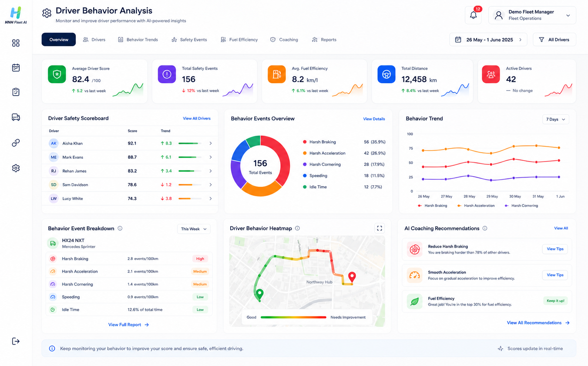
Task: Click View Tips for Smooth Acceleration
Action: (555, 275)
